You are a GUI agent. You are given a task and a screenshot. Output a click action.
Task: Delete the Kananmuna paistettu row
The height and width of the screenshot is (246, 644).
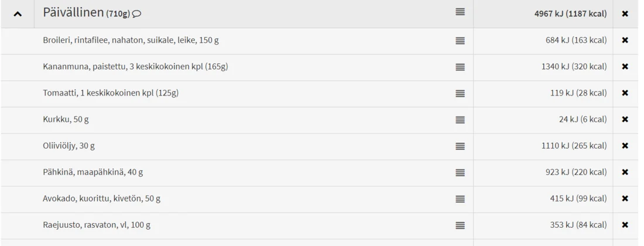625,67
